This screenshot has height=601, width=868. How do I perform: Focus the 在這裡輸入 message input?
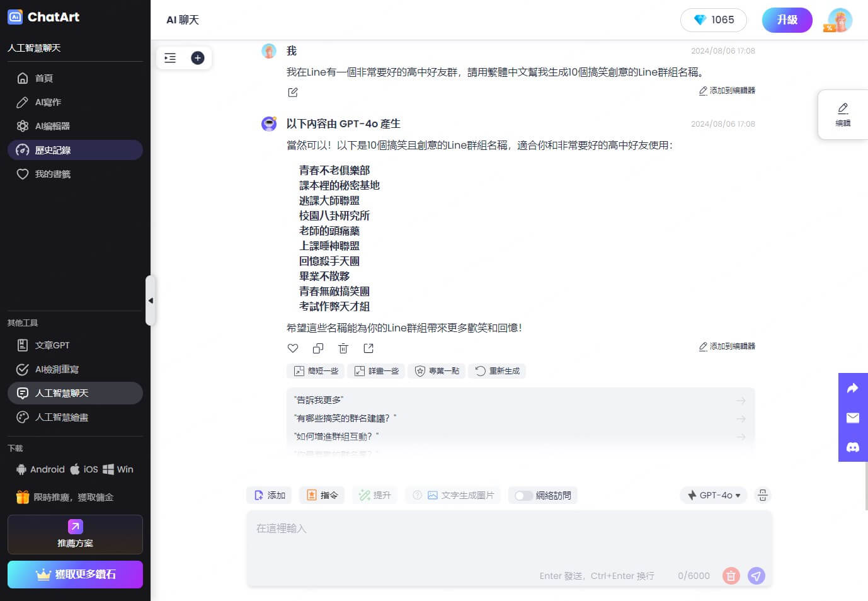[x=509, y=539]
